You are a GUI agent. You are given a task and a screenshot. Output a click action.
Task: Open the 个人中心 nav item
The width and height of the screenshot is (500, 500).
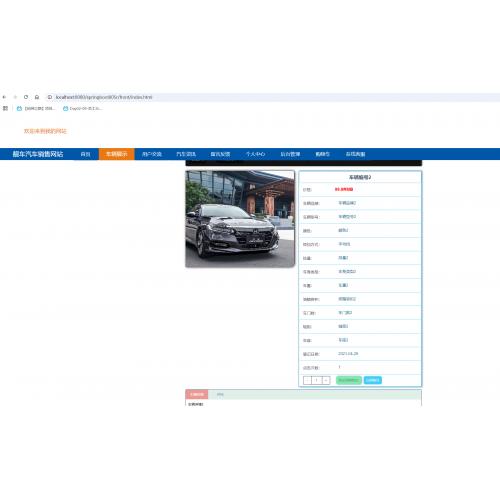coord(255,154)
